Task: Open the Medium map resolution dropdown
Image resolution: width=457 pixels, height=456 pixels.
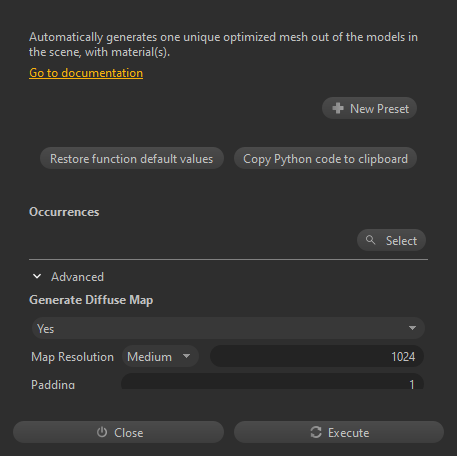Action: tap(160, 356)
